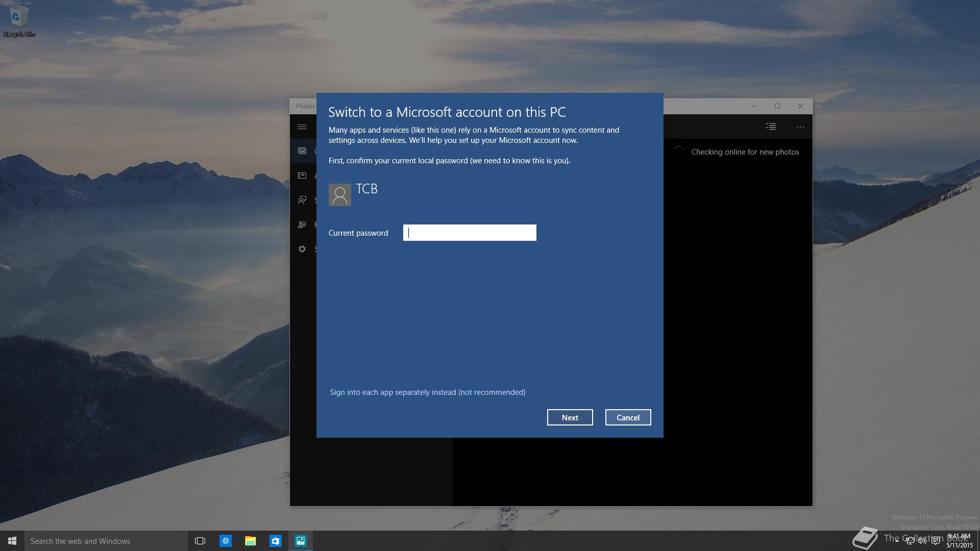Image resolution: width=980 pixels, height=551 pixels.
Task: Open the Windows Start menu
Action: coord(12,541)
